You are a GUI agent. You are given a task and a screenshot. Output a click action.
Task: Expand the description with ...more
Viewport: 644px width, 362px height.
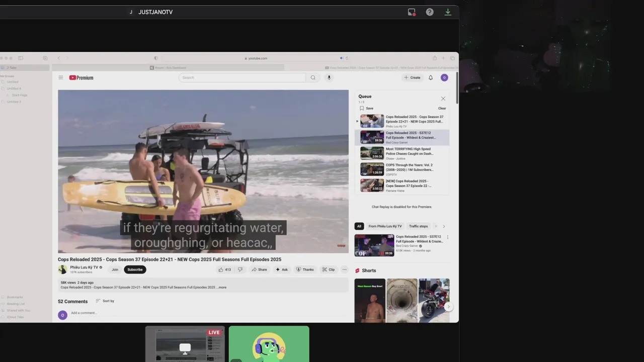coord(222,288)
